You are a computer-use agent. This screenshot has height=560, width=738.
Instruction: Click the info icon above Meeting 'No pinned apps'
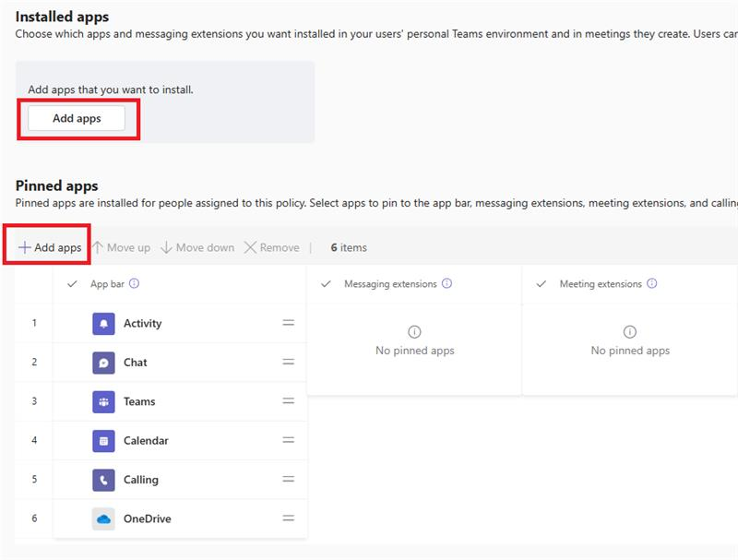[x=630, y=332]
